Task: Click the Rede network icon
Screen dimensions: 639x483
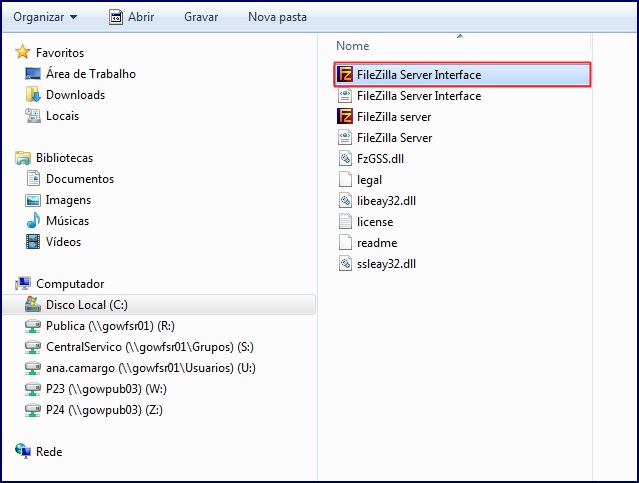Action: 23,451
